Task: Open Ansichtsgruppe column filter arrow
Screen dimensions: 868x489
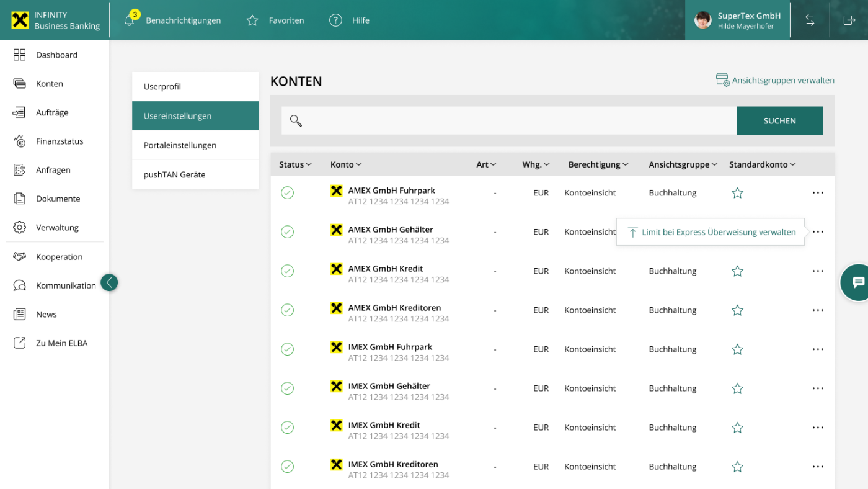Action: coord(715,164)
